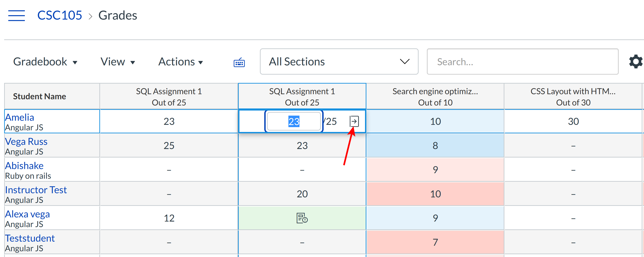
Task: Select the grade input showing 23
Action: (294, 121)
